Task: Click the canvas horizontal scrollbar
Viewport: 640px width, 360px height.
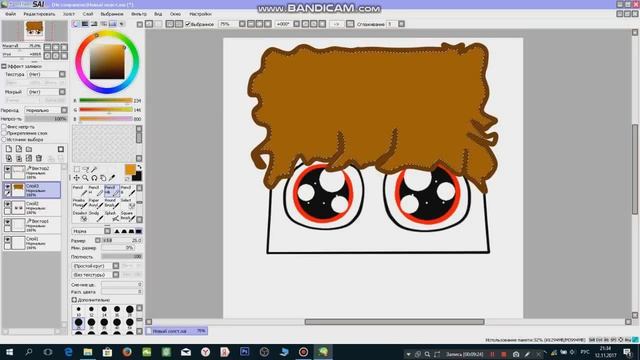Action: tap(394, 322)
